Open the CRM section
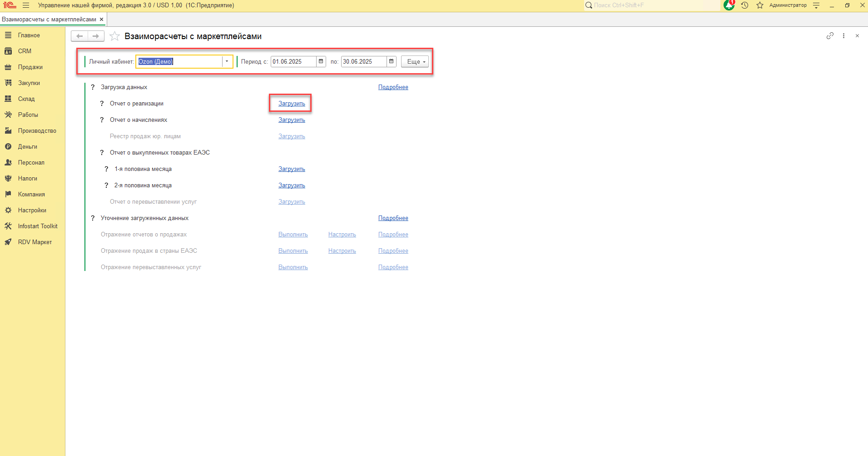 pyautogui.click(x=33, y=51)
